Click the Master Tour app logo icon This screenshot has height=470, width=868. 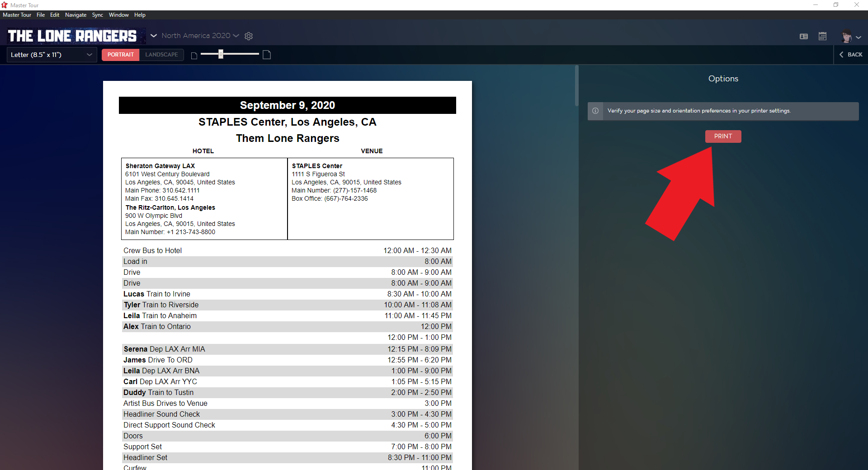click(5, 5)
